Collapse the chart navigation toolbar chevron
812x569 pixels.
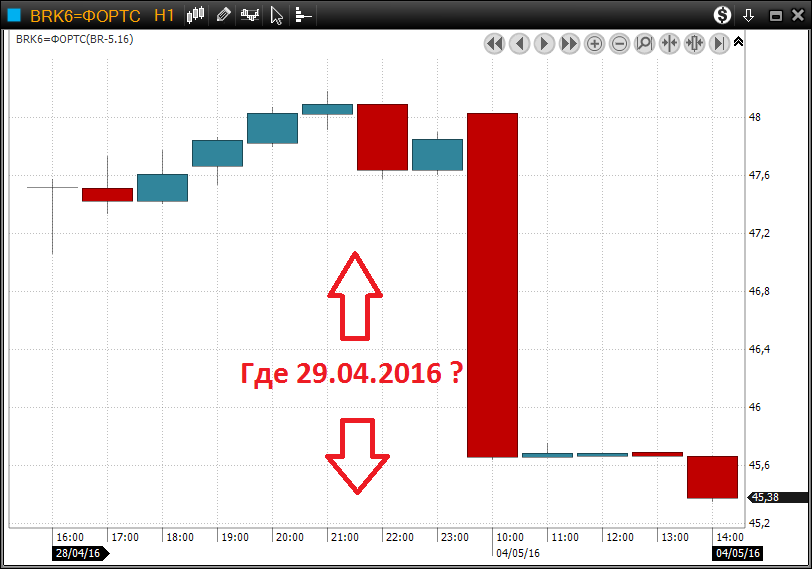point(738,42)
